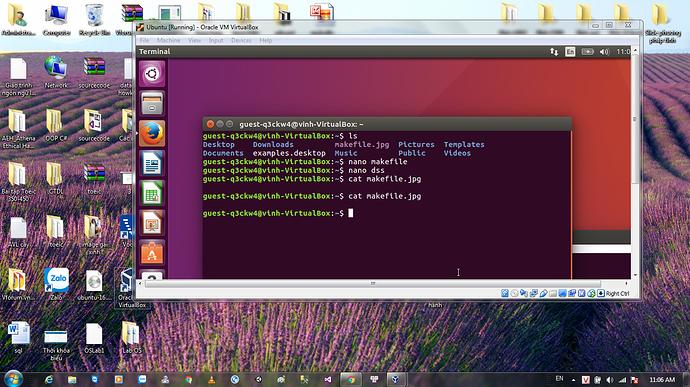Screen dimensions: 690x387
Task: Click the terminal command prompt area
Action: [x=387, y=213]
